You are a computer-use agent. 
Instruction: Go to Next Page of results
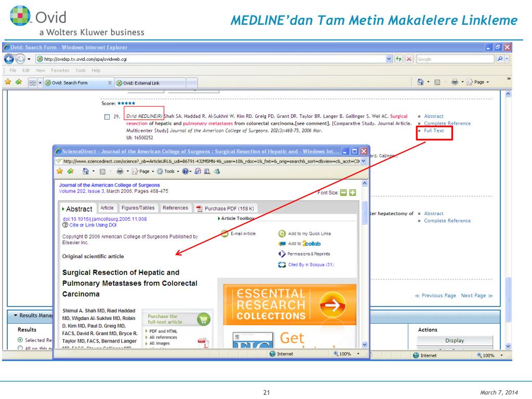click(477, 296)
